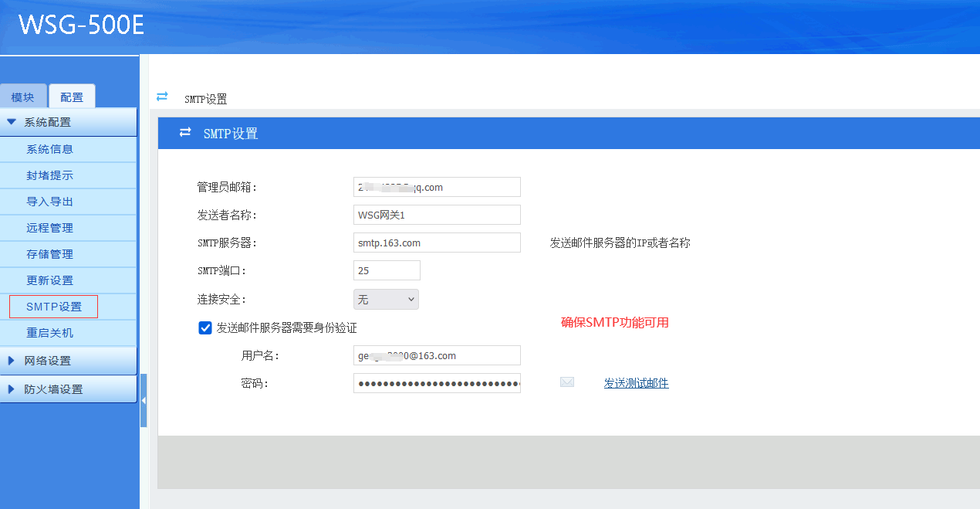Go to 导入导出 page
Image resolution: width=980 pixels, height=509 pixels.
click(x=50, y=202)
